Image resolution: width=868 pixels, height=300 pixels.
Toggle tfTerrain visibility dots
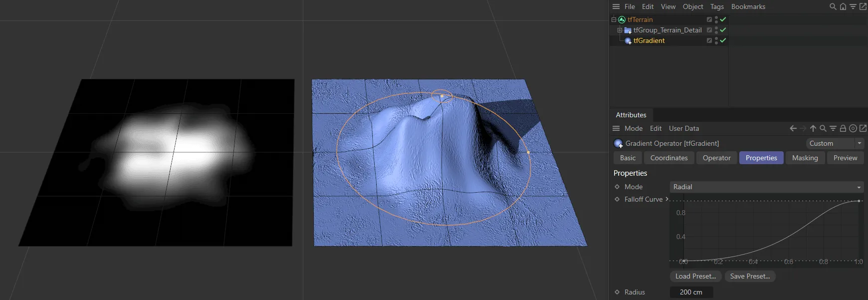click(x=716, y=19)
